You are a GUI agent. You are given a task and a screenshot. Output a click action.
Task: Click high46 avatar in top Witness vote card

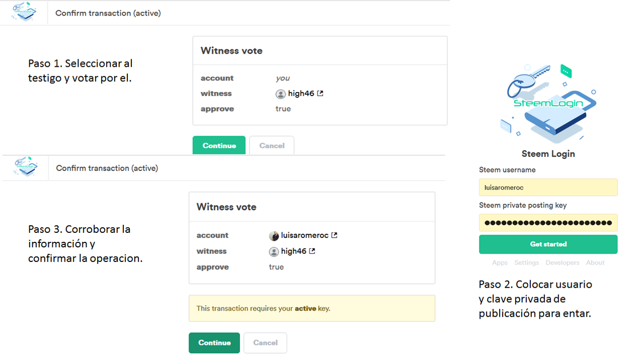pyautogui.click(x=281, y=94)
